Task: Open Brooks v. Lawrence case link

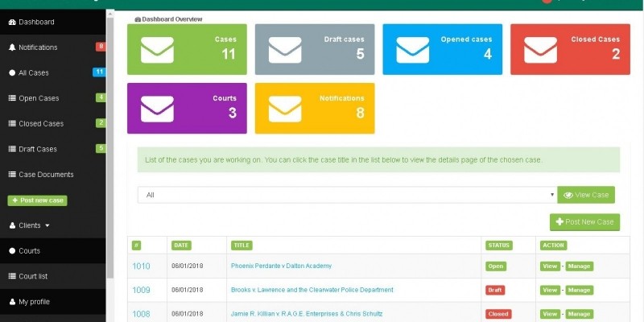Action: click(312, 290)
